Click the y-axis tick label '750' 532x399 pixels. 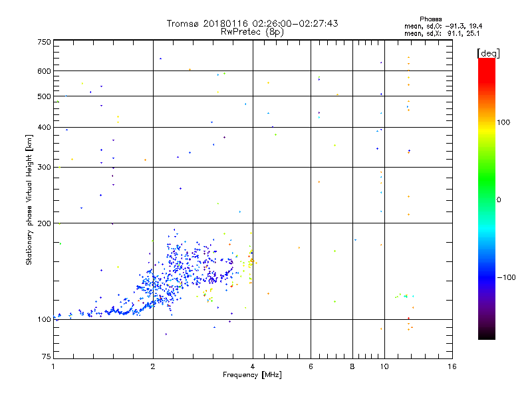[x=45, y=42]
